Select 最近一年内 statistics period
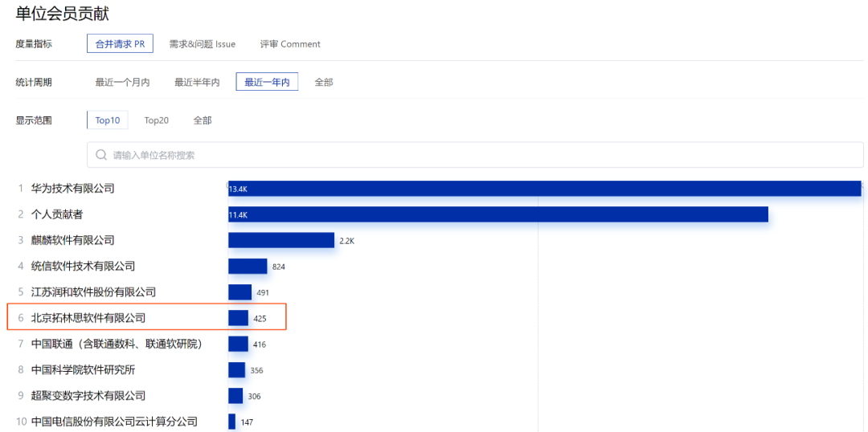Viewport: 868px width, 432px height. coord(267,82)
